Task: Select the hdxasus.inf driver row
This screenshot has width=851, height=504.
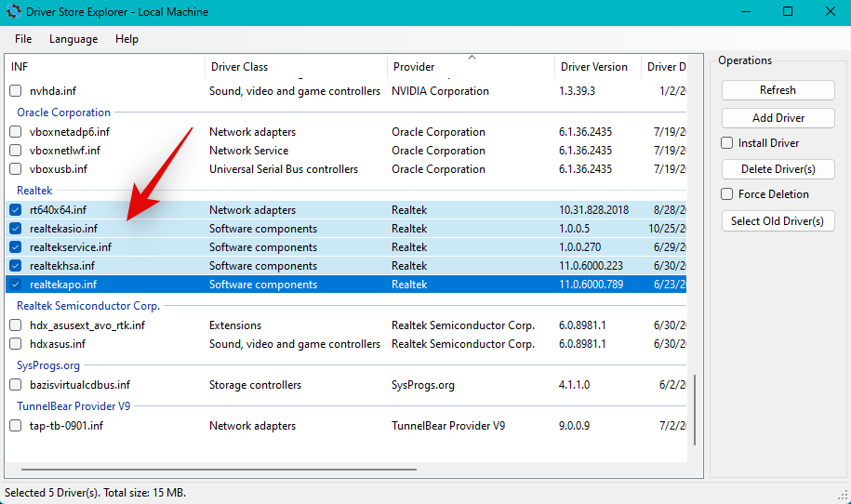Action: (x=58, y=344)
